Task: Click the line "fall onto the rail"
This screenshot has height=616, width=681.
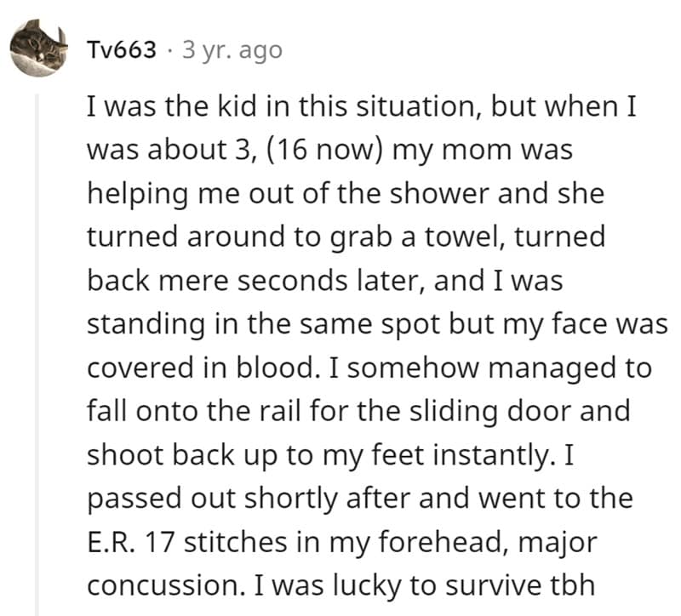Action: coord(358,412)
